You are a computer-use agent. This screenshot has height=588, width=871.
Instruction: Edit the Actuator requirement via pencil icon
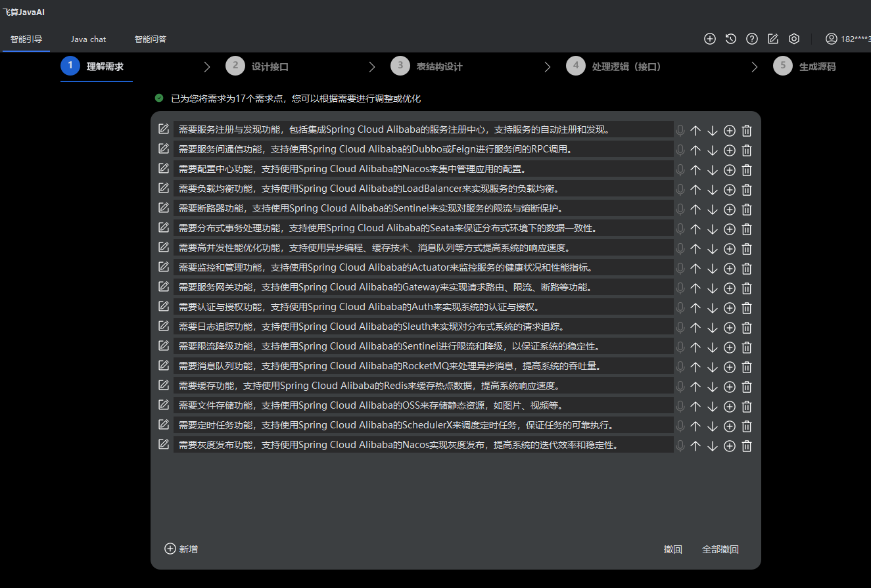coord(164,267)
